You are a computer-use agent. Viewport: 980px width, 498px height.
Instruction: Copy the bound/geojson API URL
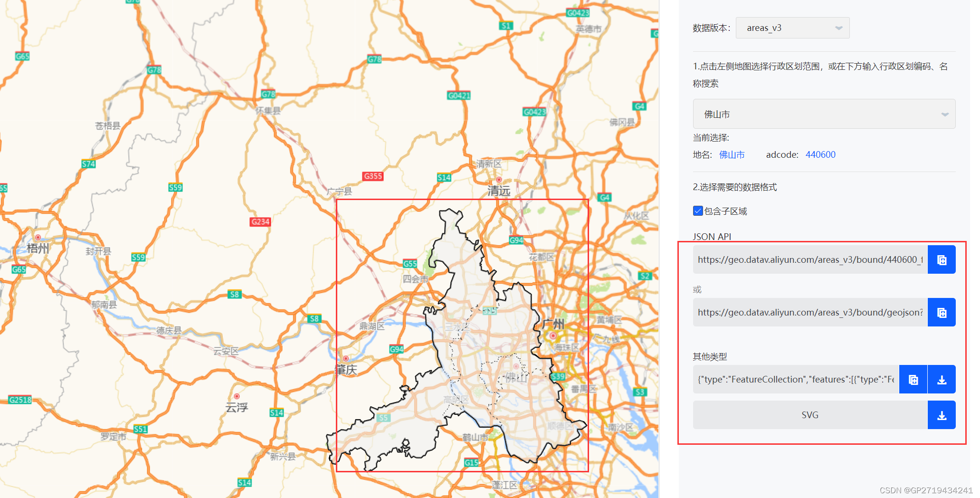click(942, 313)
